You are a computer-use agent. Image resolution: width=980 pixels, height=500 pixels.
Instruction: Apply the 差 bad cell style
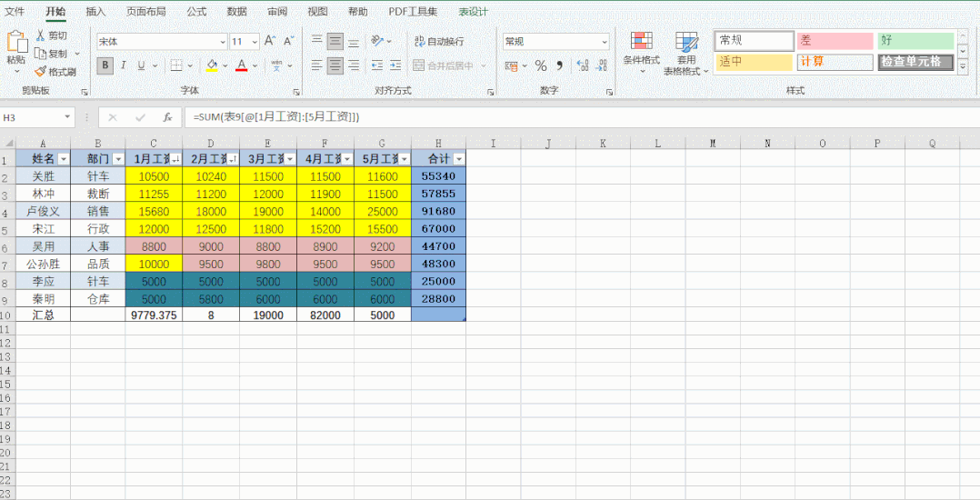click(835, 41)
